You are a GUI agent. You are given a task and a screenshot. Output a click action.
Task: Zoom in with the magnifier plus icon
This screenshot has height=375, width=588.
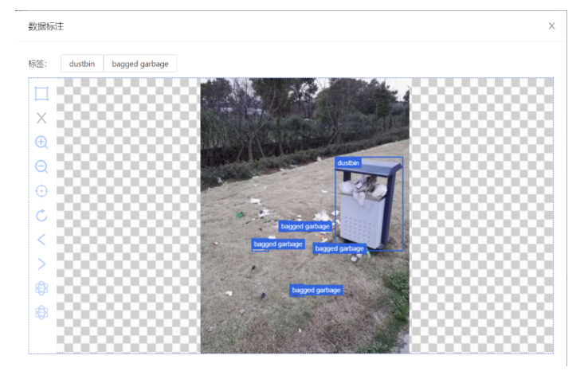[x=41, y=143]
